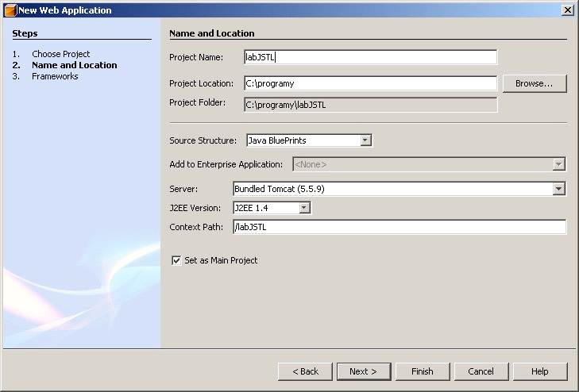This screenshot has height=392, width=579.
Task: Click the Project Location text field
Action: (x=370, y=83)
